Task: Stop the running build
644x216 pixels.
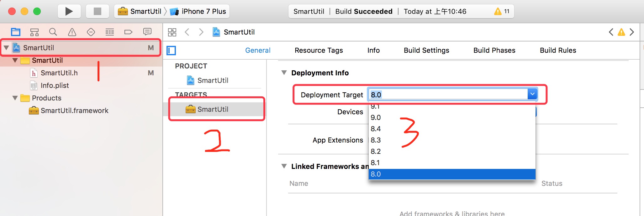Action: coord(98,12)
